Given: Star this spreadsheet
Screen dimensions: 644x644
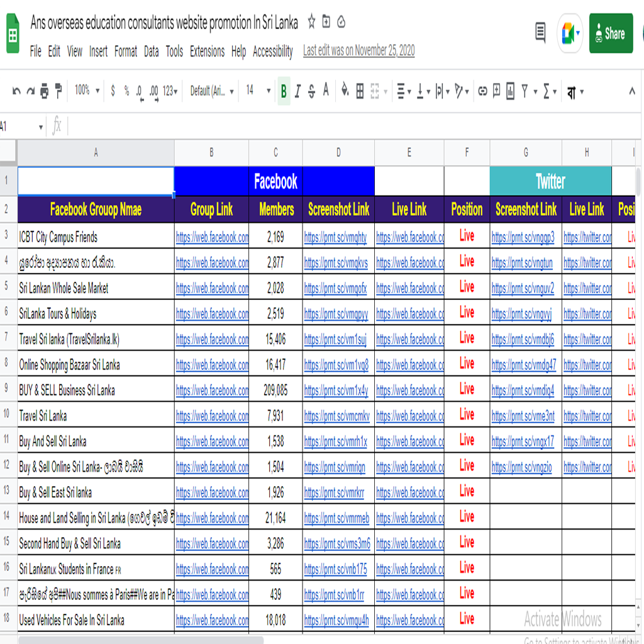Looking at the screenshot, I should (312, 21).
